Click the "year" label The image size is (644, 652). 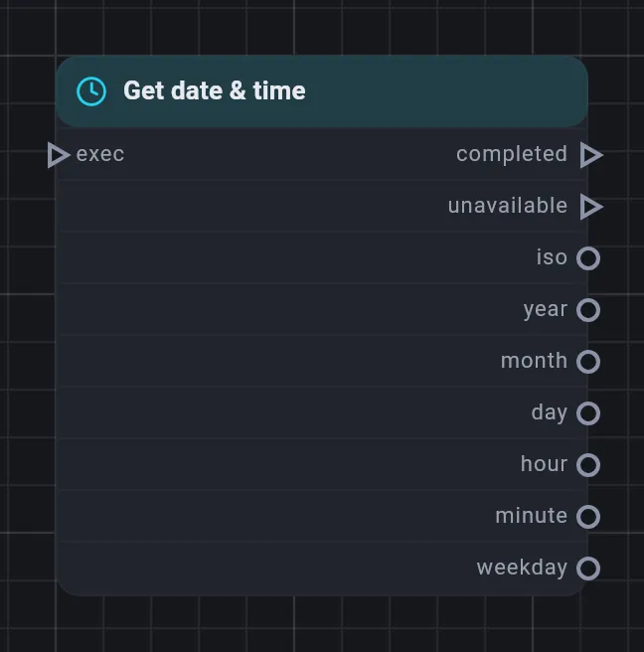[546, 310]
